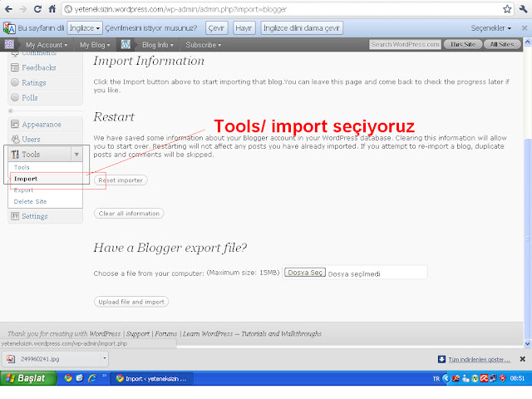Close the translate bar
This screenshot has height=399, width=532.
coord(525,28)
